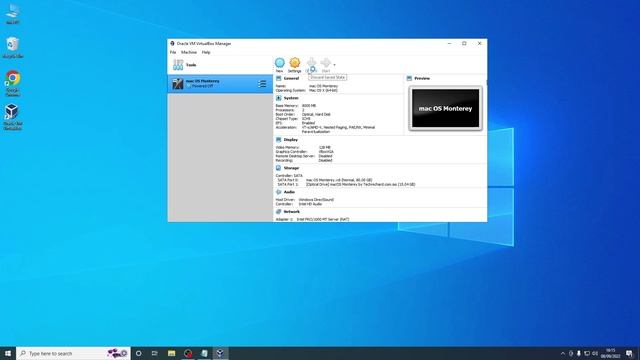Open the Recycle Bin desktop icon
Screen dimensions: 640x360
click(x=13, y=47)
